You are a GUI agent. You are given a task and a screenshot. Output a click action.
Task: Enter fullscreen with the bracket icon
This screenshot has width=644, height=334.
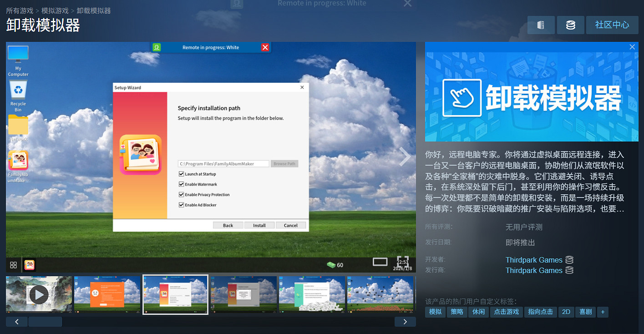(402, 262)
